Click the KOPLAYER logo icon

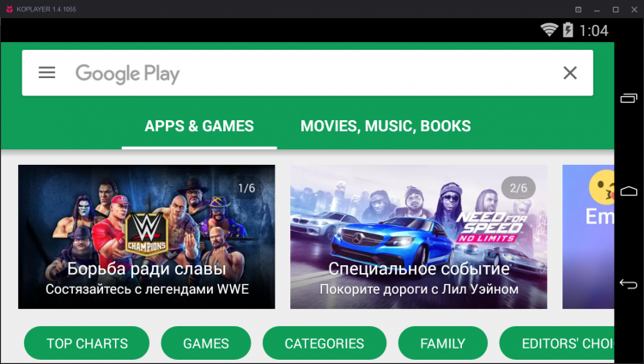pos(9,9)
